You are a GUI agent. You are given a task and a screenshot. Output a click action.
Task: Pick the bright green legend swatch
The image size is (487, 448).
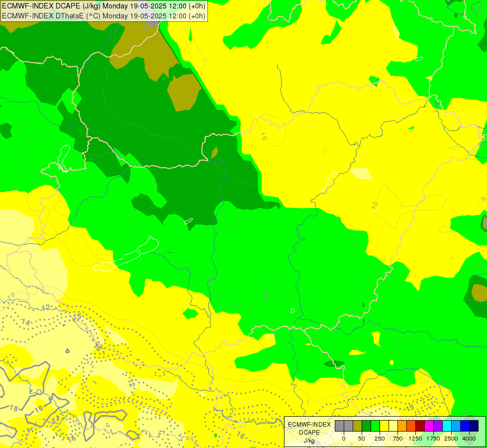pos(376,426)
